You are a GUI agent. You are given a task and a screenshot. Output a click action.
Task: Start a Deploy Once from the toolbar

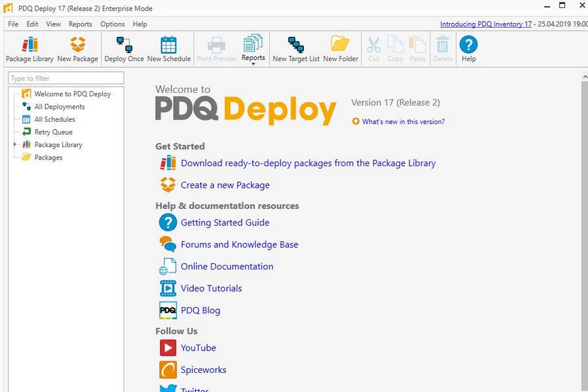(124, 49)
